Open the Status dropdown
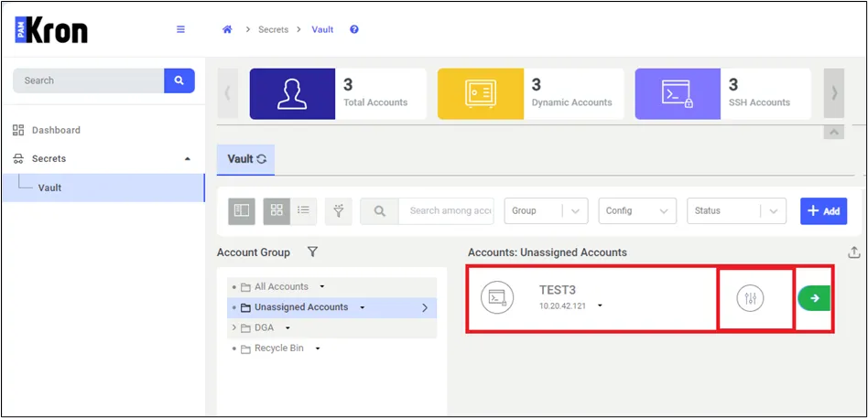The height and width of the screenshot is (418, 868). [736, 210]
